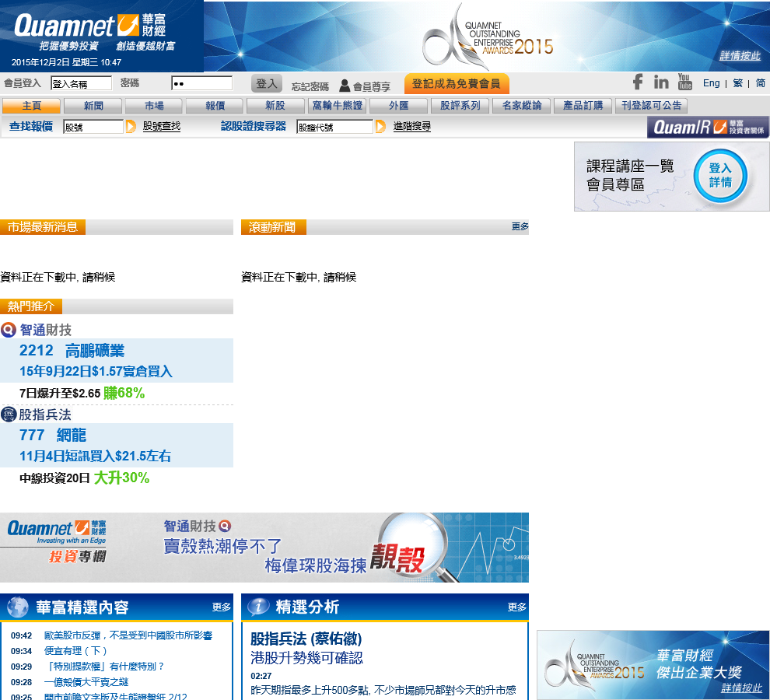Open 港股升勢幾可確認 analysis headline
Screen dimensions: 770x700
(x=306, y=658)
